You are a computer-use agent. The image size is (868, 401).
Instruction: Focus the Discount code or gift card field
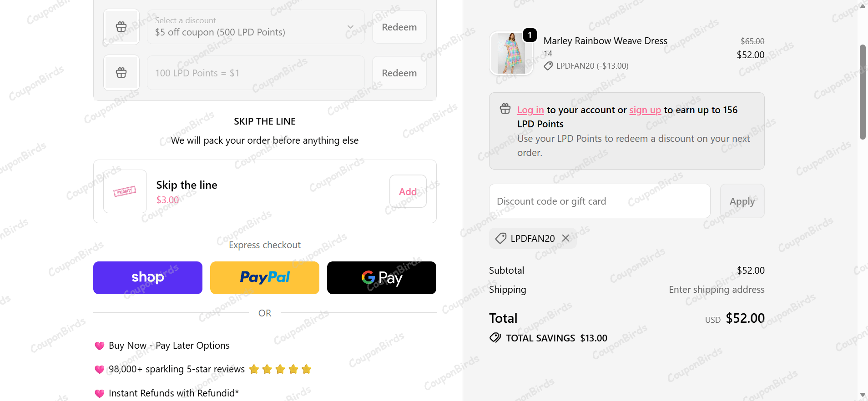coord(600,201)
